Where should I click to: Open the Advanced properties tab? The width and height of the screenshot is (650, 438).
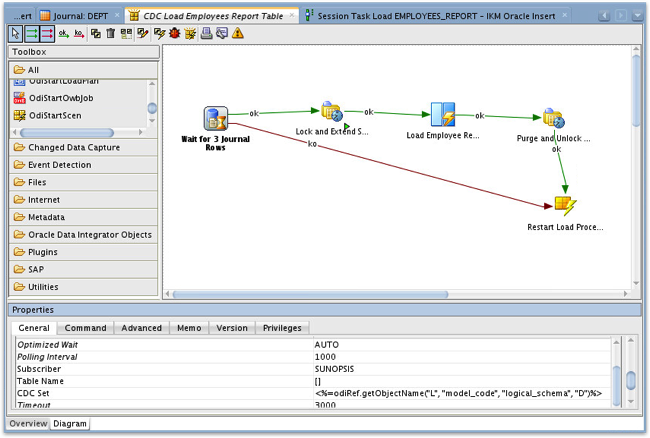point(141,328)
